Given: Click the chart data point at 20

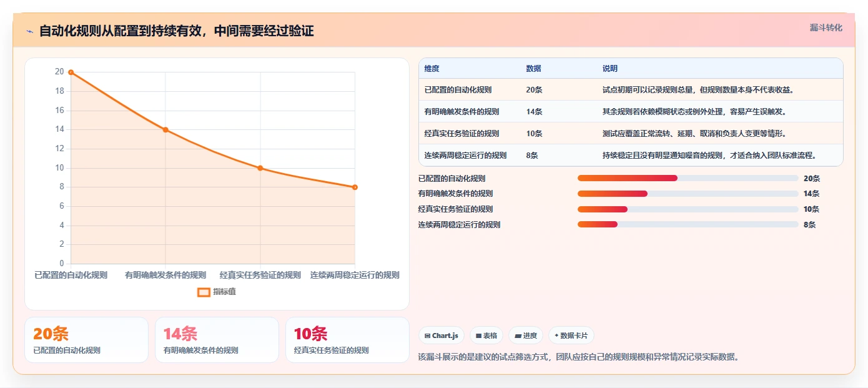Looking at the screenshot, I should point(71,72).
